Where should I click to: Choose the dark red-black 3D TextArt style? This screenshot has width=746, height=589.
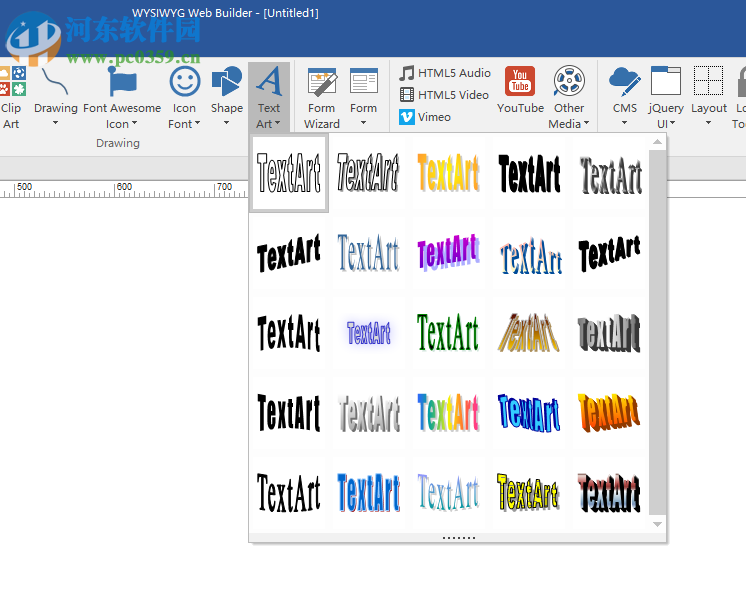pyautogui.click(x=609, y=493)
